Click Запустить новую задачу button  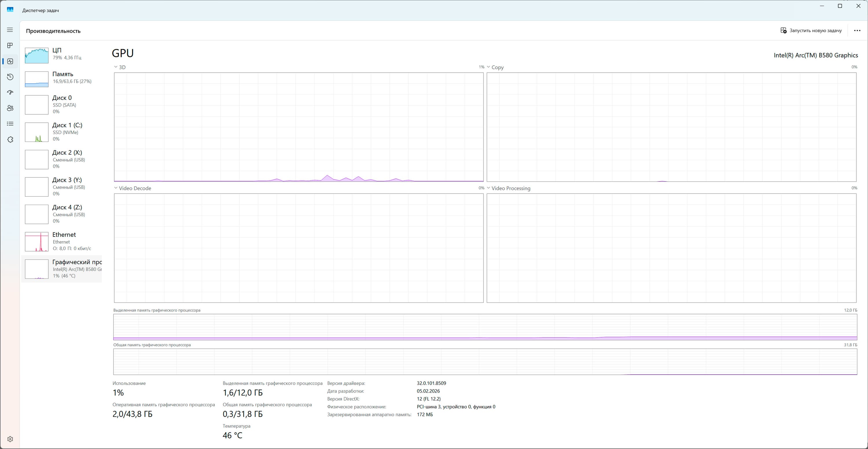coord(811,31)
